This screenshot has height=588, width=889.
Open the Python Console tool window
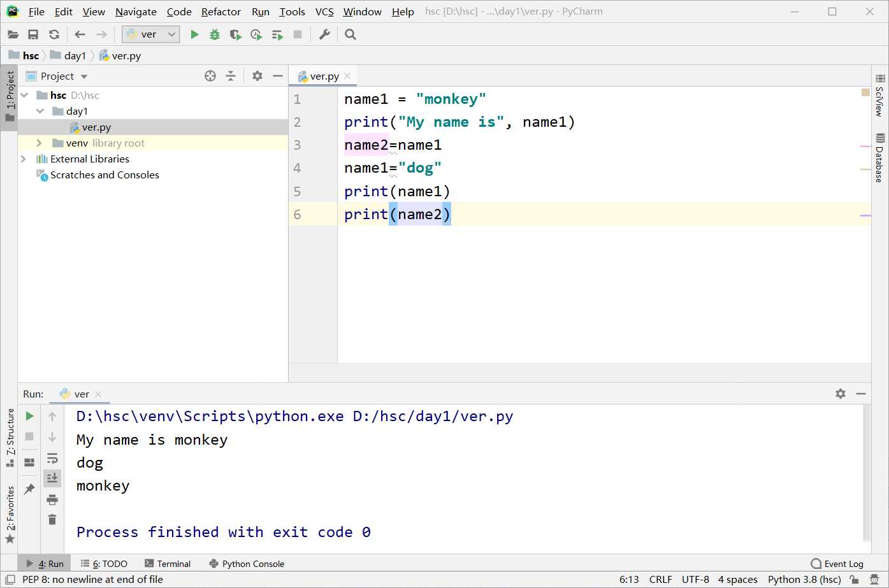[x=247, y=564]
